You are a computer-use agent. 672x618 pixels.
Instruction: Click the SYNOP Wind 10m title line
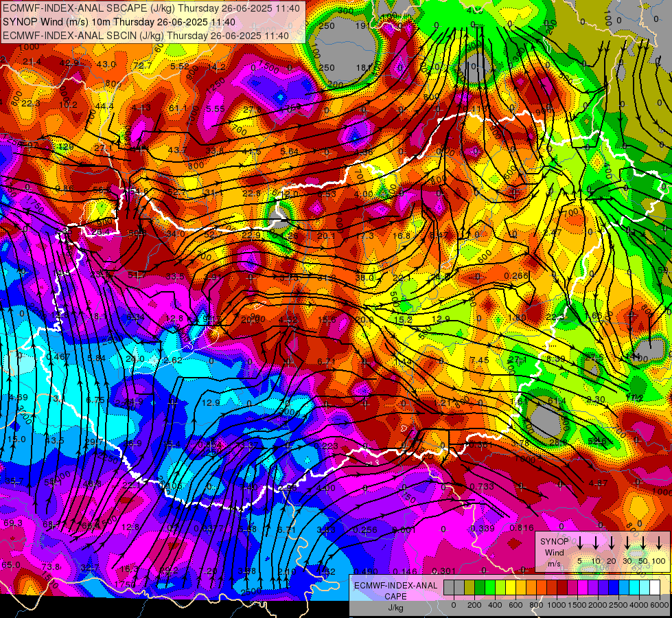tap(119, 22)
